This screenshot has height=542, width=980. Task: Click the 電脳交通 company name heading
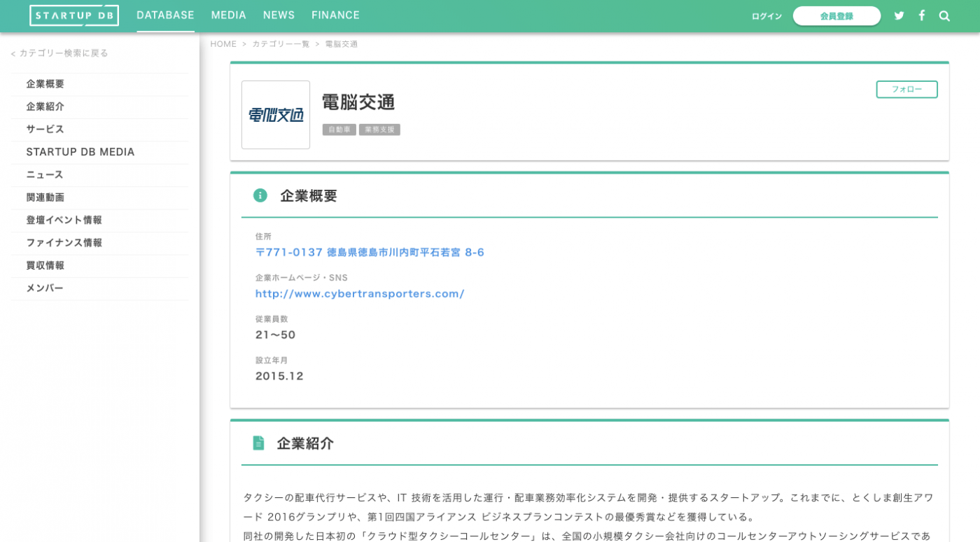358,102
